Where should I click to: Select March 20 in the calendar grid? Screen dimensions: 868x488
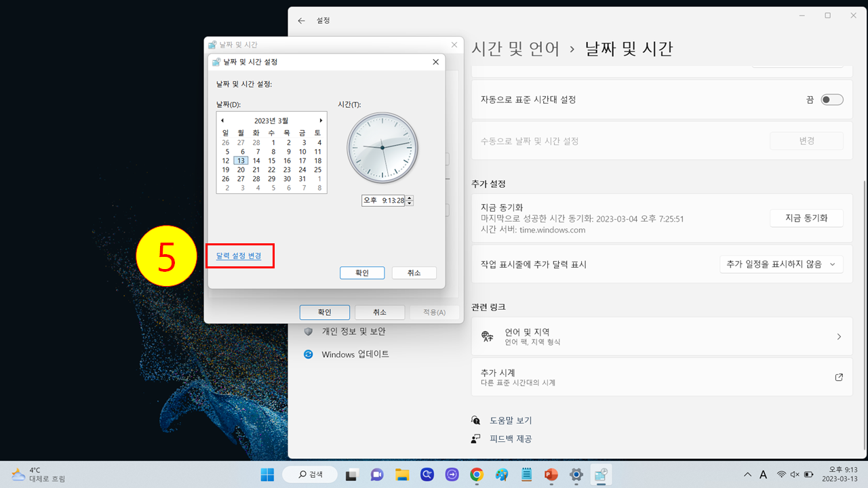coord(241,169)
